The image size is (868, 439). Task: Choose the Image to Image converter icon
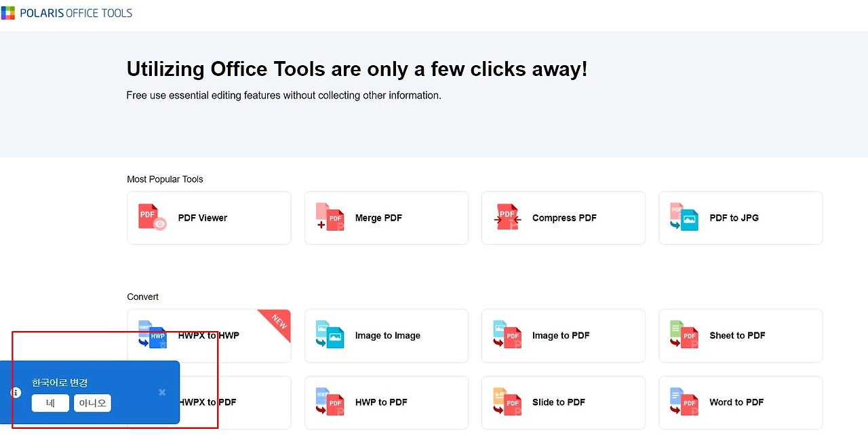[330, 335]
